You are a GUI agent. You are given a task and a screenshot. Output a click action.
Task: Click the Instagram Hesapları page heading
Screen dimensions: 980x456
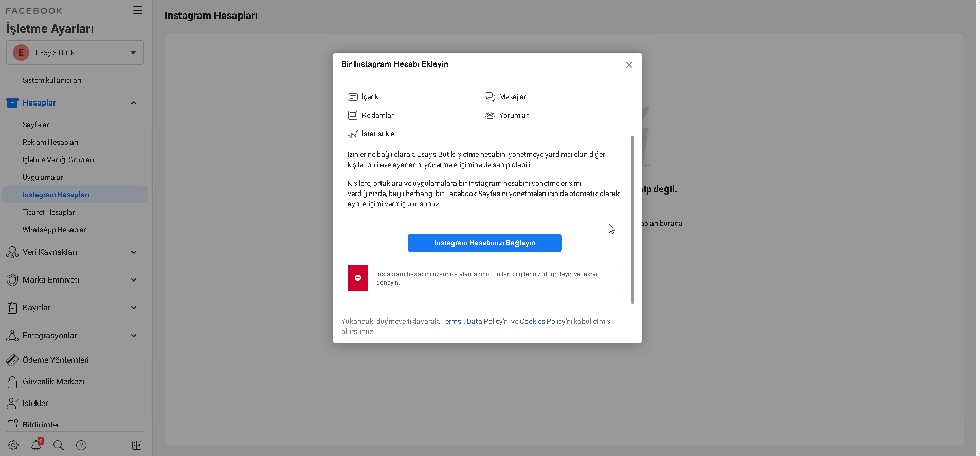[x=211, y=16]
